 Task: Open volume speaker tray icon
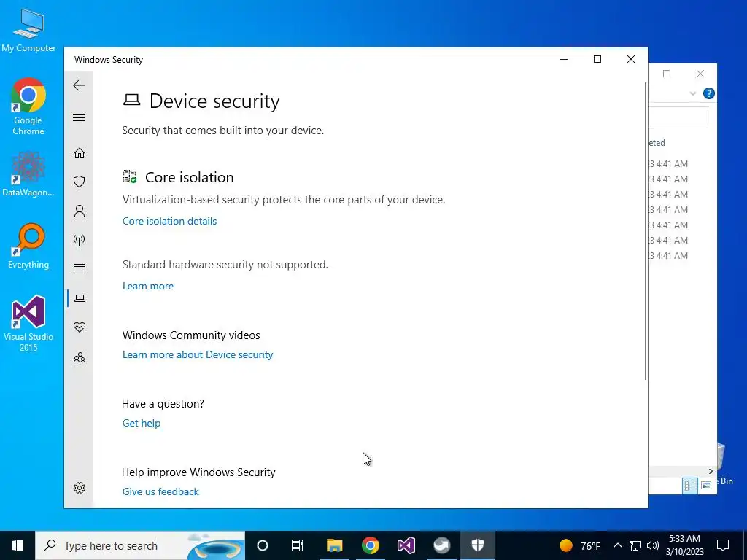coord(653,545)
